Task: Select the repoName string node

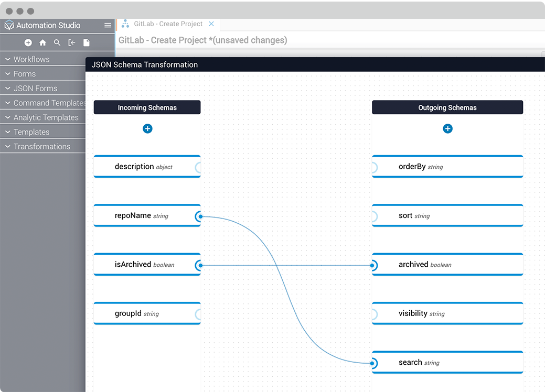Action: click(147, 215)
